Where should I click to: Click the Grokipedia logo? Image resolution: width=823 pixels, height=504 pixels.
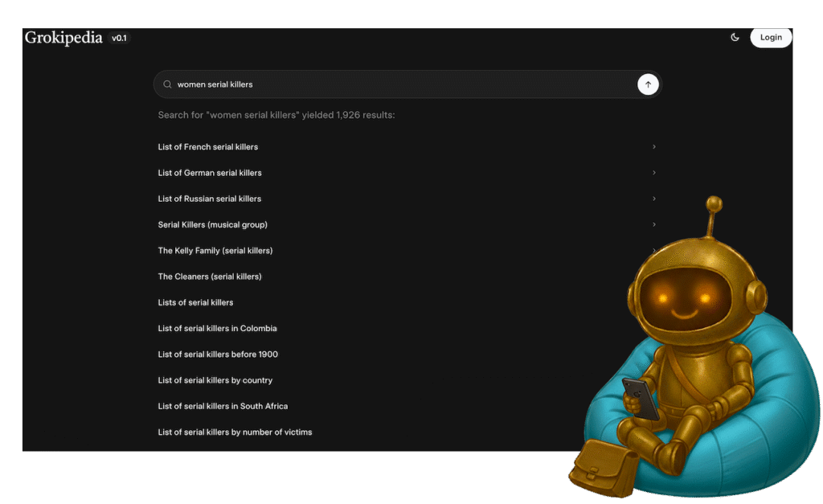point(63,37)
